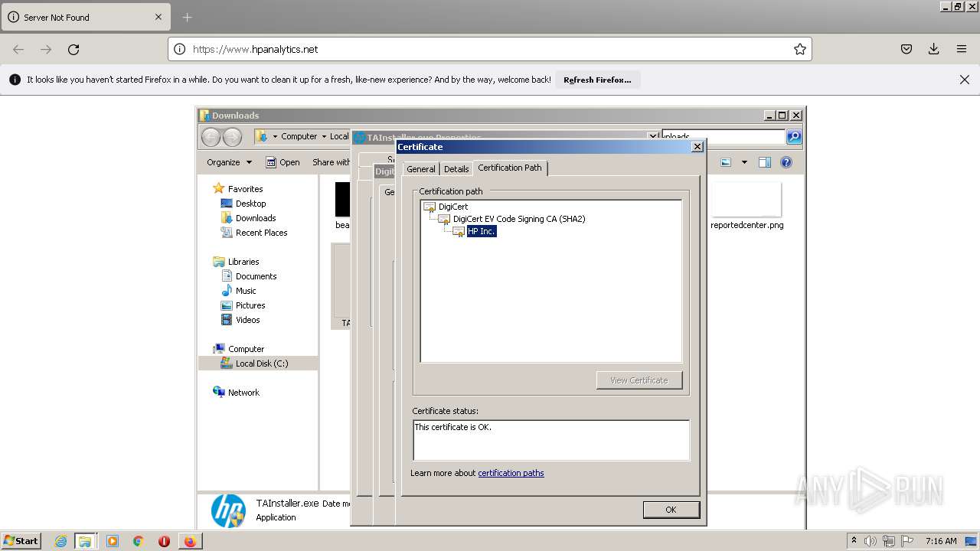980x551 pixels.
Task: Confirm Certificate dialog with OK
Action: [x=671, y=510]
